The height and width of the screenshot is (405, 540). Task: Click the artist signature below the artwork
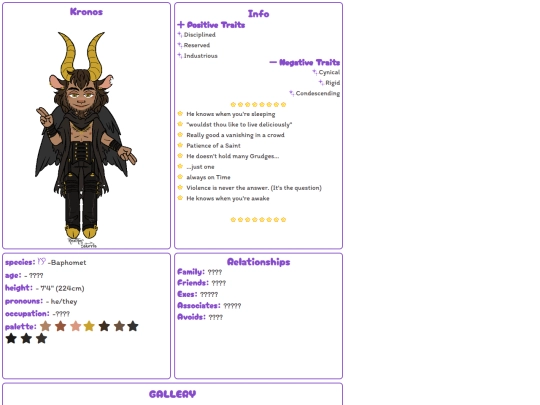pyautogui.click(x=83, y=243)
